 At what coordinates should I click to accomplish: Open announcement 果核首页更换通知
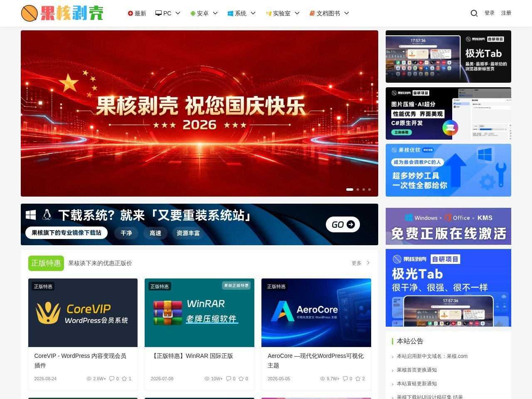417,370
